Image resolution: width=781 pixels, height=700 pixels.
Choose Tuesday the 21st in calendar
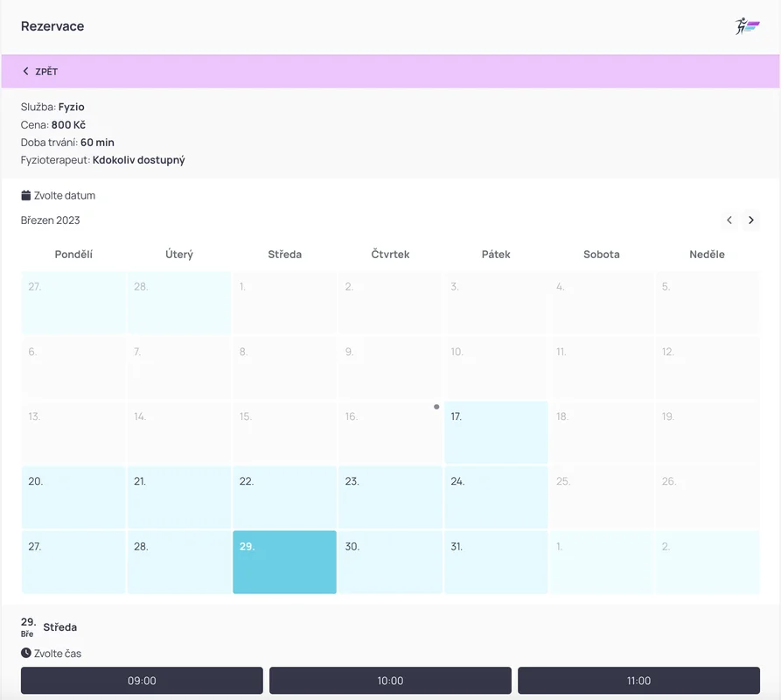[179, 497]
